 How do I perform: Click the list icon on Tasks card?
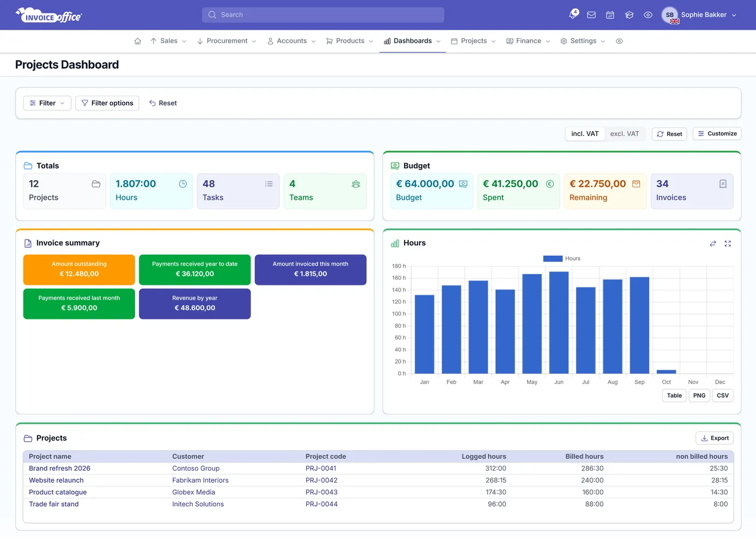click(x=269, y=184)
